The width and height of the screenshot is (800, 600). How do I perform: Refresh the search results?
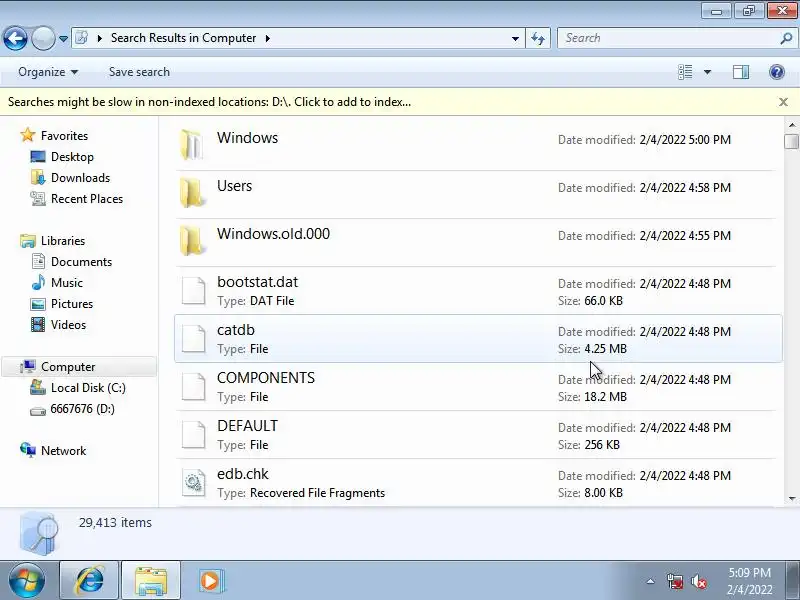pyautogui.click(x=538, y=38)
